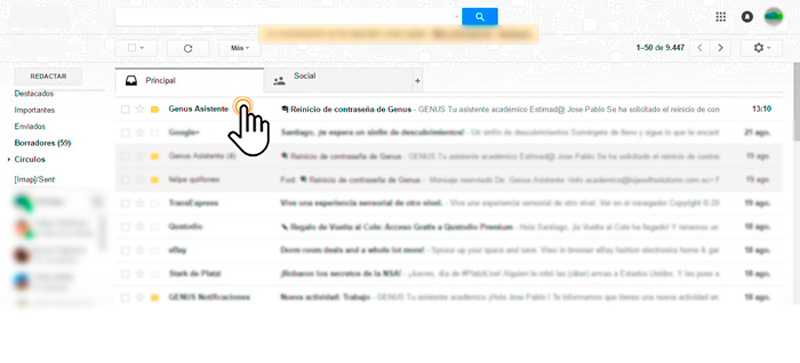Tick the Genus Asistente (4) checkbox
This screenshot has width=800, height=363.
pyautogui.click(x=125, y=156)
